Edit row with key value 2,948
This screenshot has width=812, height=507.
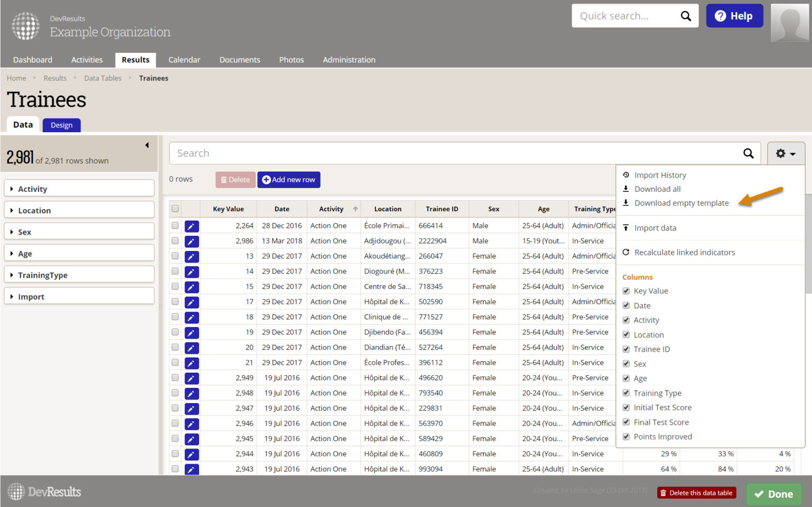[191, 393]
